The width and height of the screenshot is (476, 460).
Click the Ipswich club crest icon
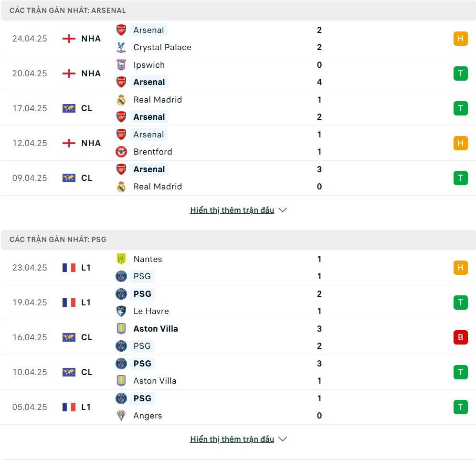[121, 65]
